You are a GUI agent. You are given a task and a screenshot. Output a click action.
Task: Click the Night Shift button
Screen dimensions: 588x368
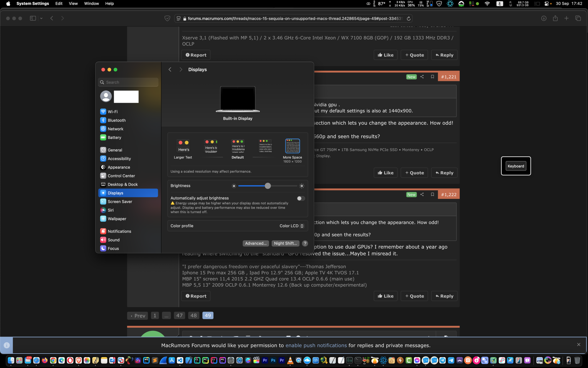click(285, 243)
